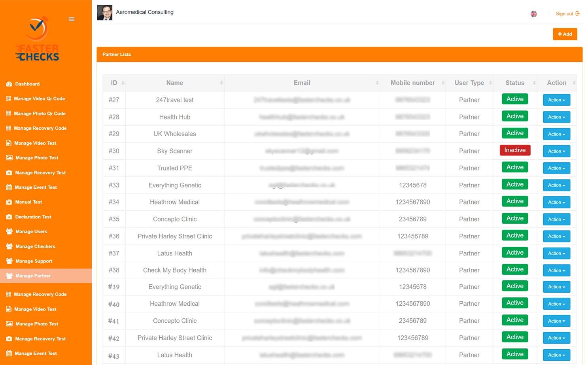Select the Manage Video Qr Code icon
Image resolution: width=588 pixels, height=365 pixels.
[x=9, y=98]
